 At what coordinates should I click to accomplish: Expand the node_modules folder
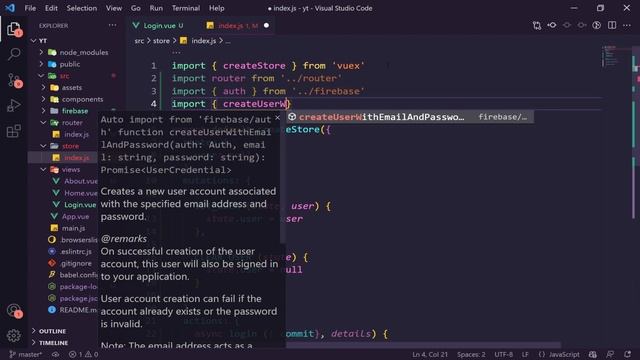pos(42,52)
